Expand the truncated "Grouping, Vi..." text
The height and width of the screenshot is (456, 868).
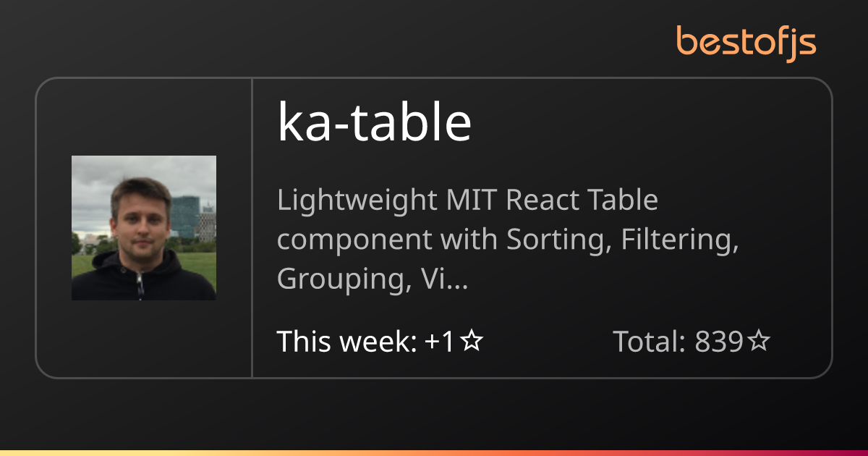pos(373,279)
